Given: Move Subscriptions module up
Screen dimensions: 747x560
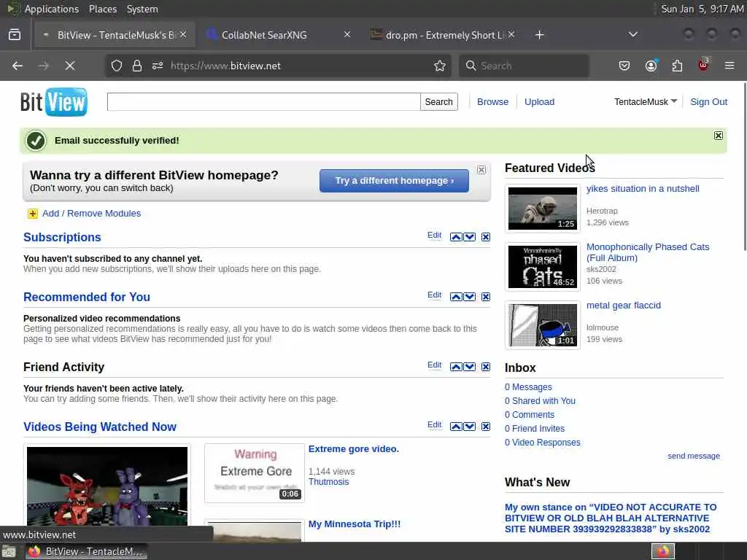Looking at the screenshot, I should click(456, 237).
